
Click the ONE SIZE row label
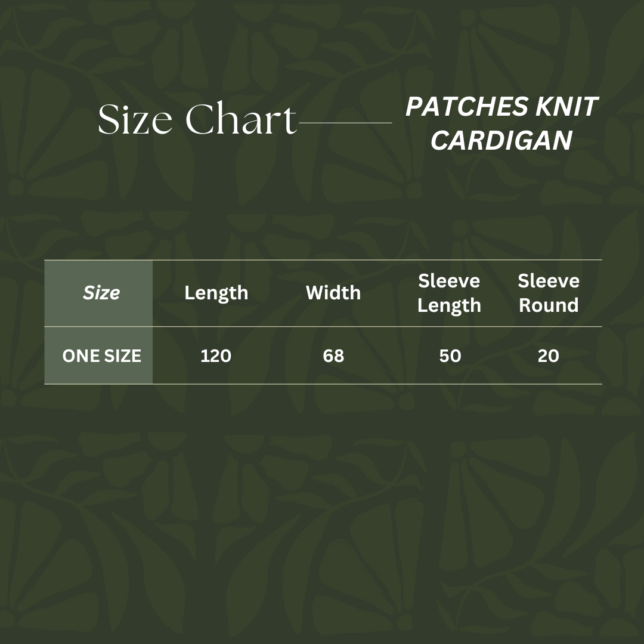coord(101,356)
